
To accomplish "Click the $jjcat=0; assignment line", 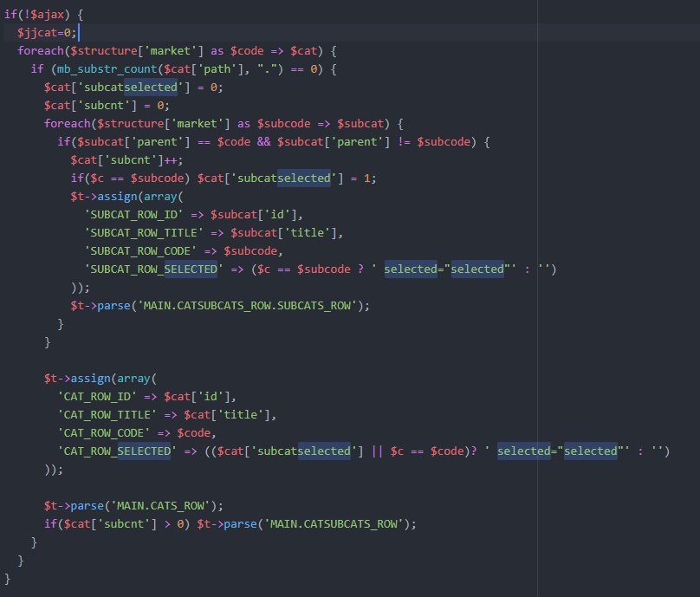I will (x=47, y=33).
